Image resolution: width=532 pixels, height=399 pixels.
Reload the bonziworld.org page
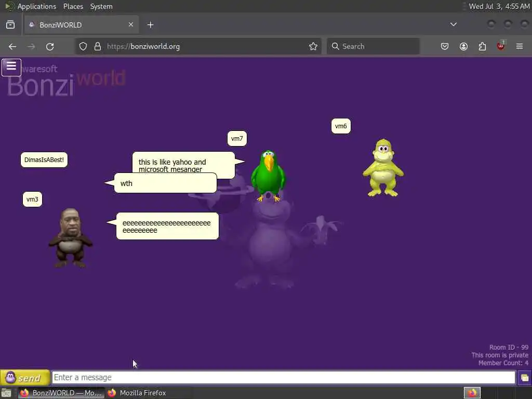click(x=50, y=46)
